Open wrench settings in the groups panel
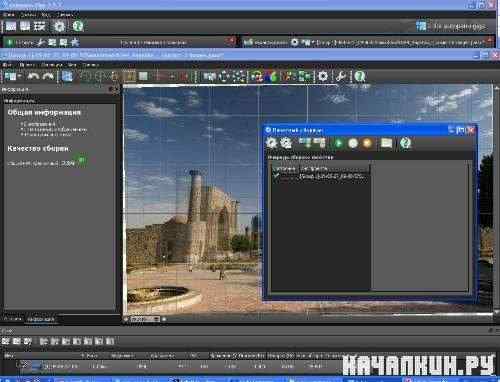 41,42
